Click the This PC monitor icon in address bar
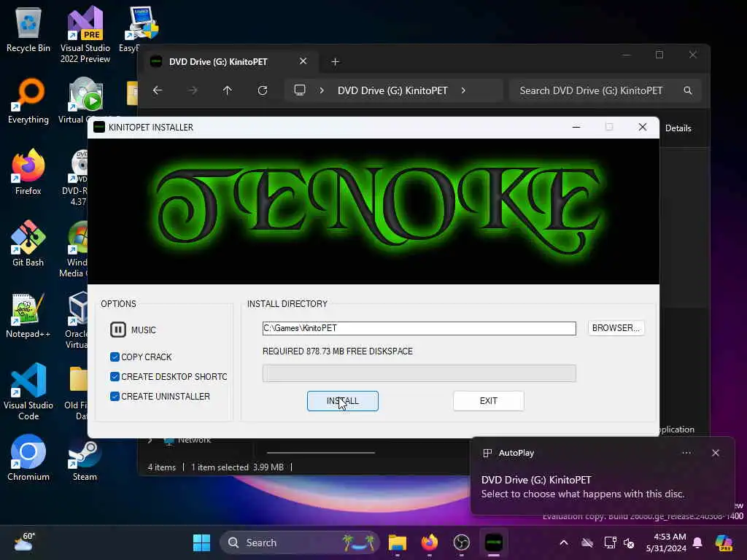 tap(300, 90)
